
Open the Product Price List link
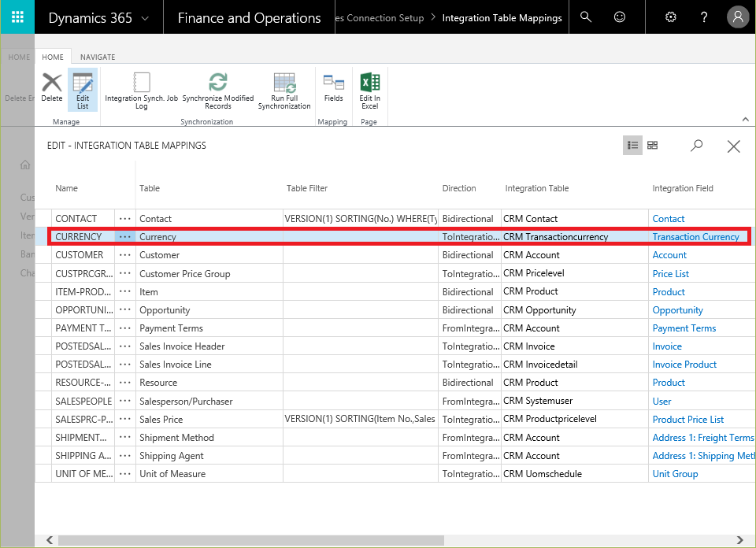point(688,420)
